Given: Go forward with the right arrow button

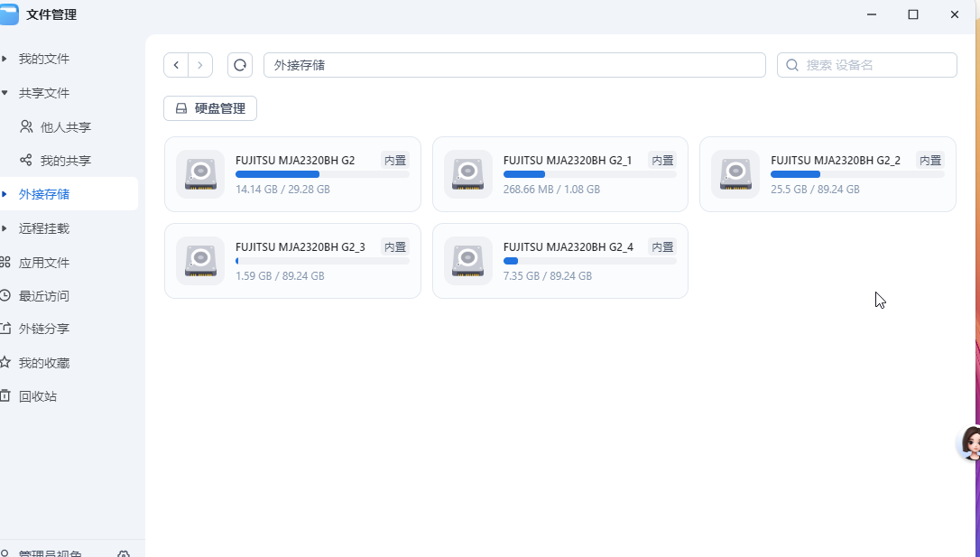Looking at the screenshot, I should coord(200,65).
